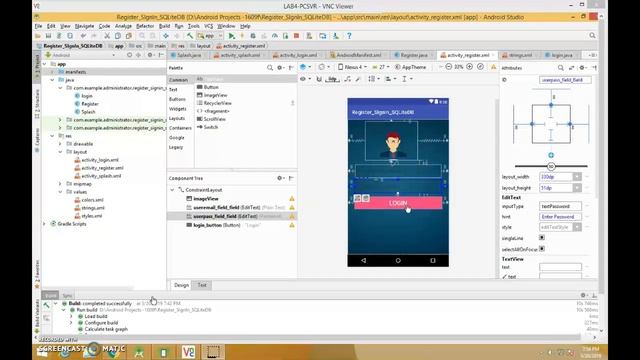This screenshot has width=640, height=360.
Task: Click the Infer Constraints wand icon
Action: [358, 79]
